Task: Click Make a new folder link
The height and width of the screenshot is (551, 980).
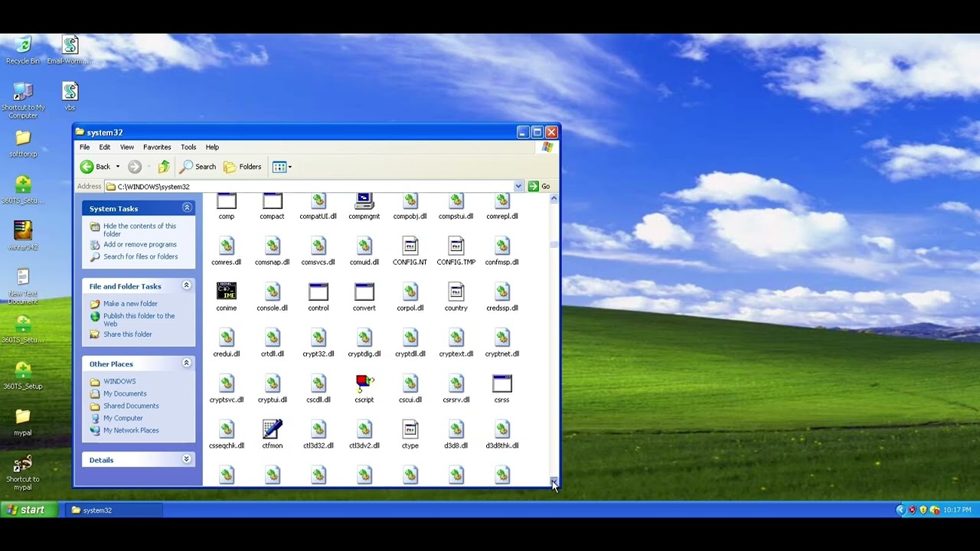Action: pos(130,304)
